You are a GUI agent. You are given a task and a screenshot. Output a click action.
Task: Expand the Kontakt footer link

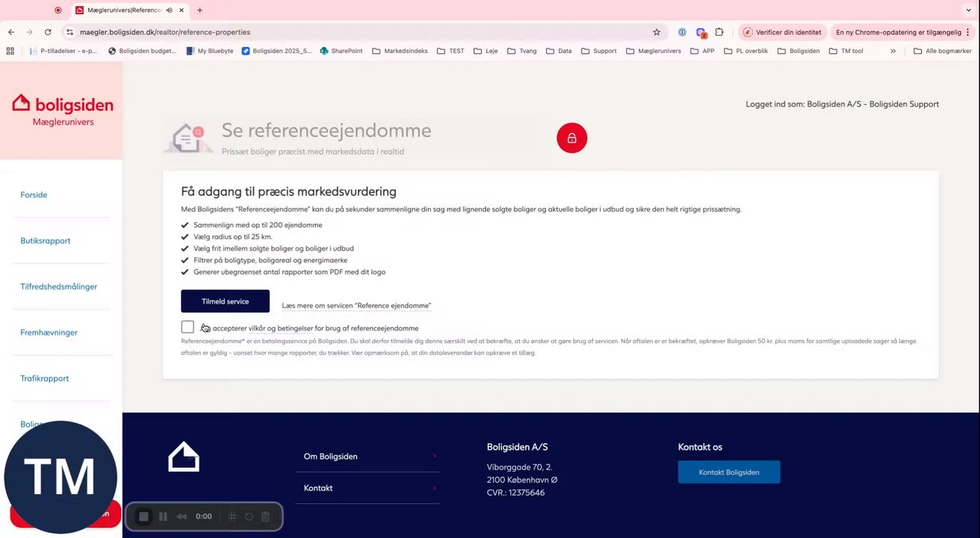click(x=367, y=488)
